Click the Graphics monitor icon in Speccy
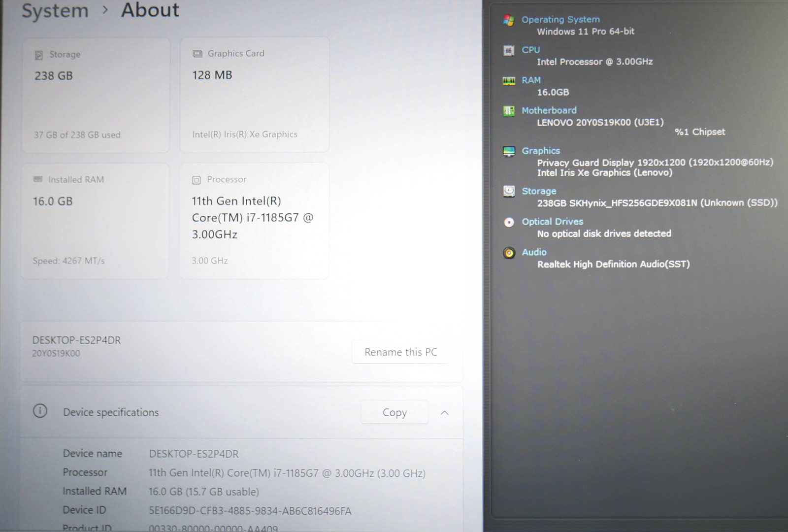Image resolution: width=788 pixels, height=532 pixels. (x=509, y=151)
